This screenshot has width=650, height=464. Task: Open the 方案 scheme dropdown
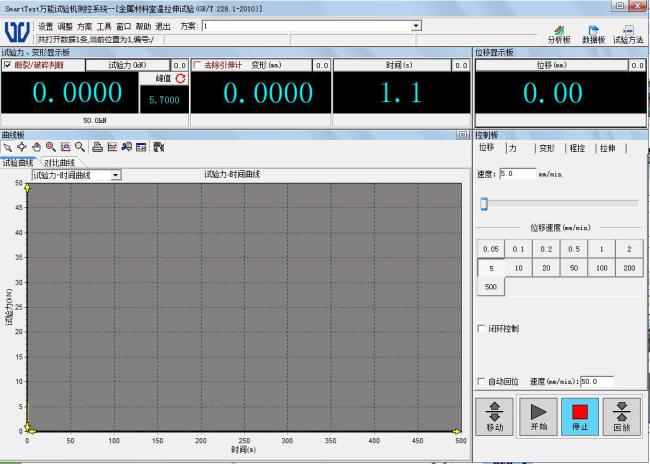tap(416, 25)
